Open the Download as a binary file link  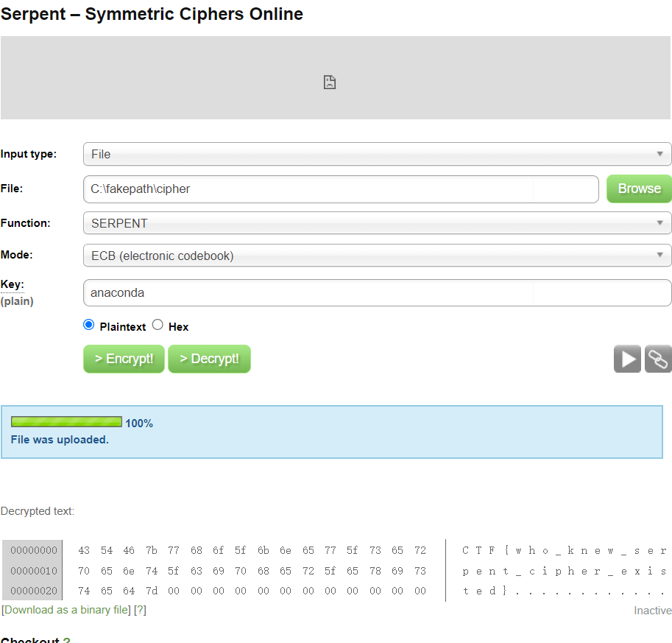[x=66, y=610]
